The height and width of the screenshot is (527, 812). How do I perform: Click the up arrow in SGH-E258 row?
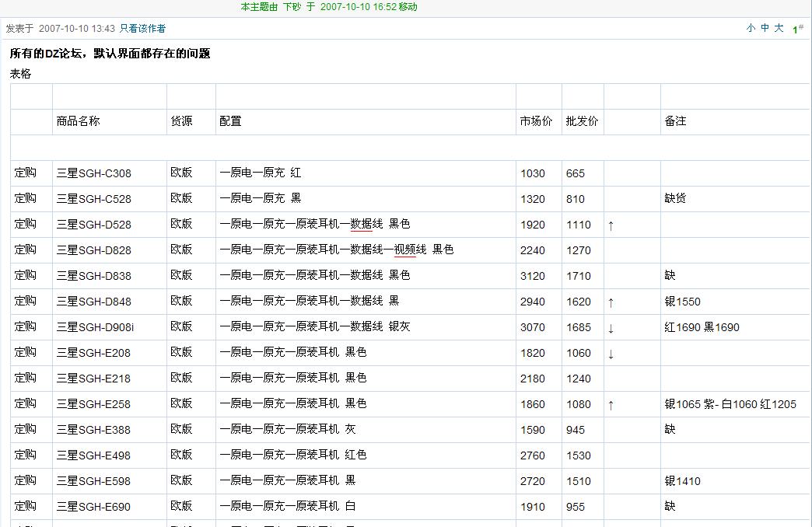611,405
